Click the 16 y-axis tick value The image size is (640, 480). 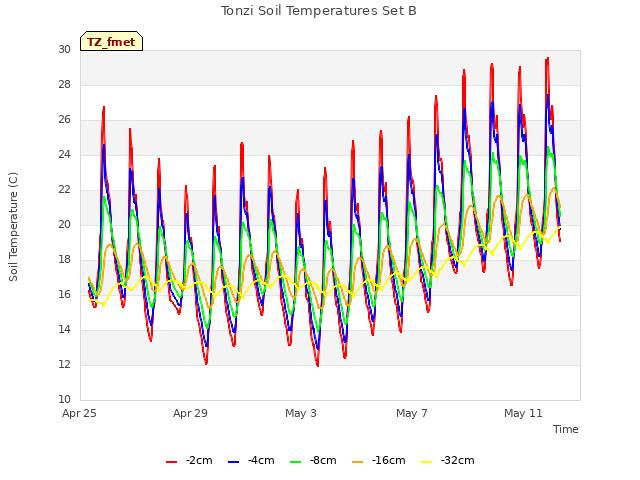[x=64, y=295]
